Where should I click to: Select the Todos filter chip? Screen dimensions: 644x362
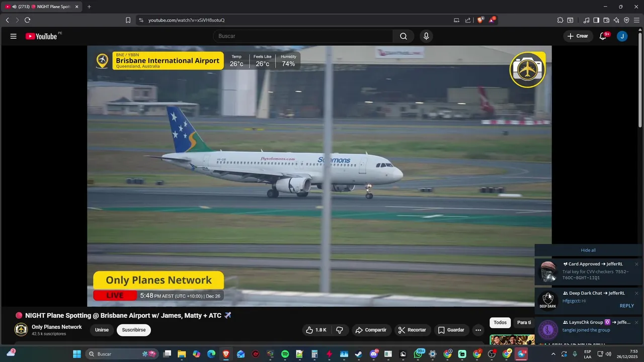pos(500,322)
